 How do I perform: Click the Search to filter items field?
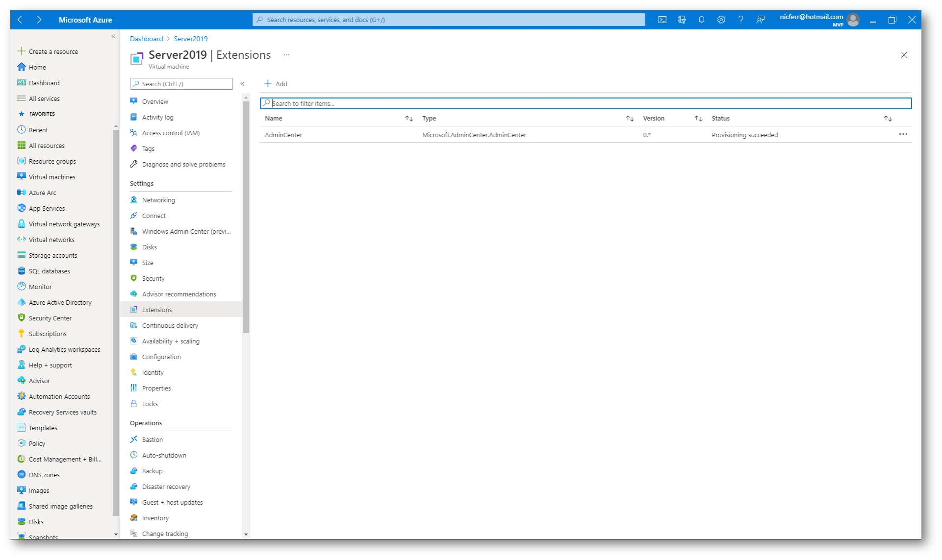pos(586,103)
